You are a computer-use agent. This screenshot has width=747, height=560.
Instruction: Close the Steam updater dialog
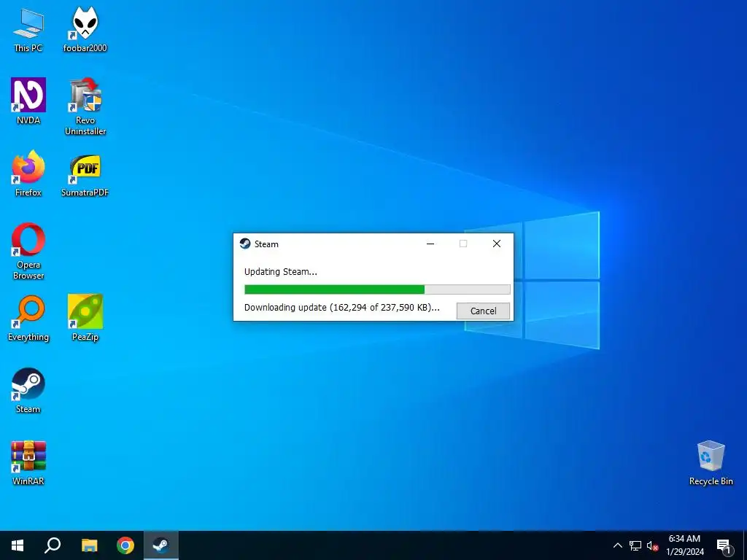(496, 244)
